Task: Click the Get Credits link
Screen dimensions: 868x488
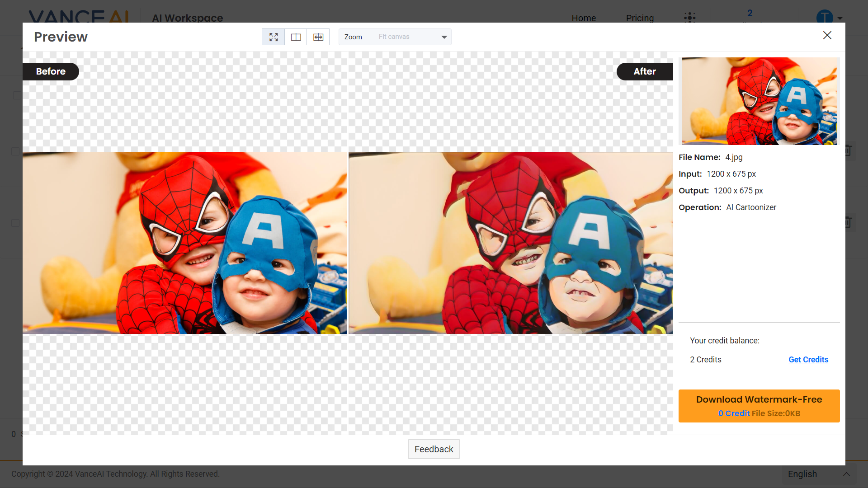Action: point(808,360)
